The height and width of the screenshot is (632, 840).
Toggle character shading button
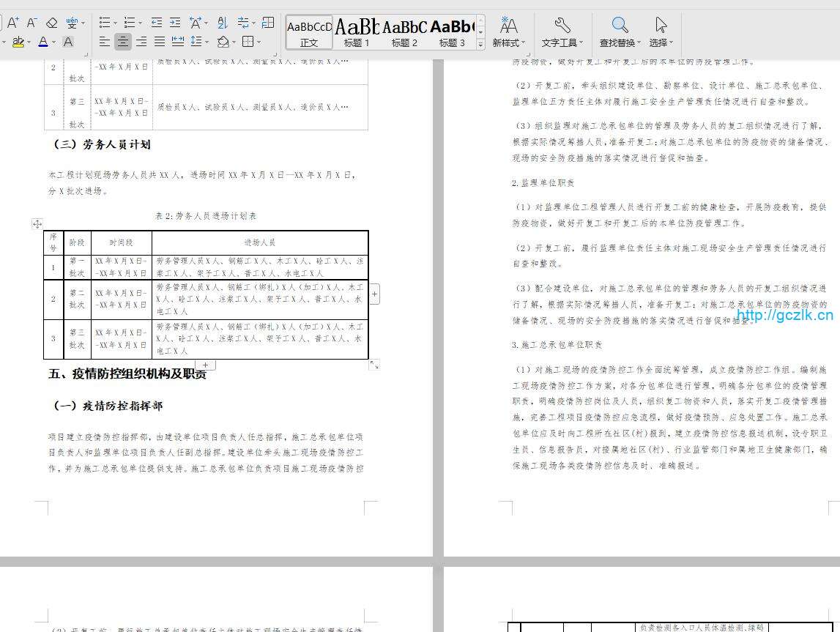pyautogui.click(x=68, y=42)
